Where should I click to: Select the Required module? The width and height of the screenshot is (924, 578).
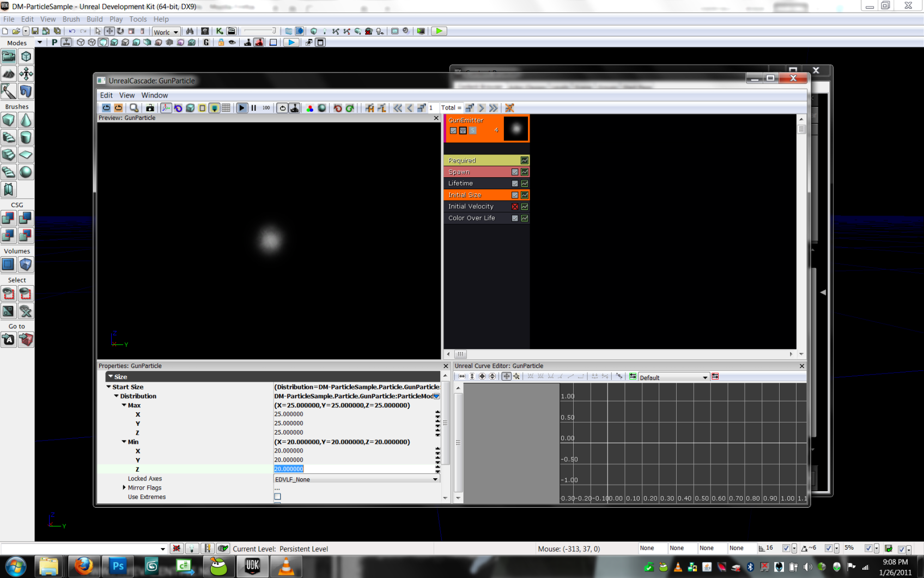tap(487, 160)
